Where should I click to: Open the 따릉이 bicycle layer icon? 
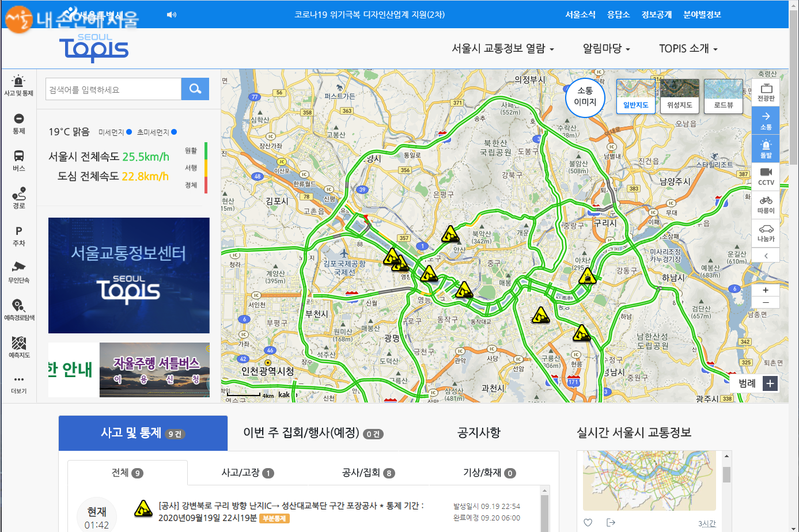pyautogui.click(x=766, y=204)
